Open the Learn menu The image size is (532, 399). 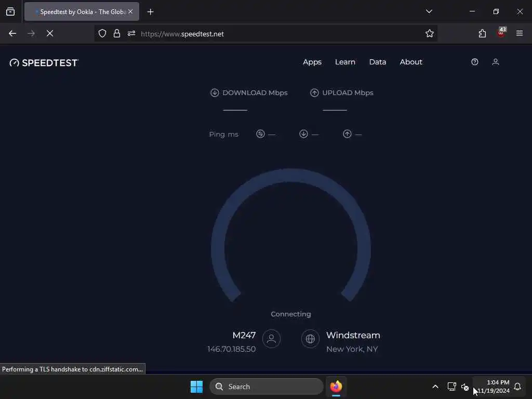coord(345,62)
